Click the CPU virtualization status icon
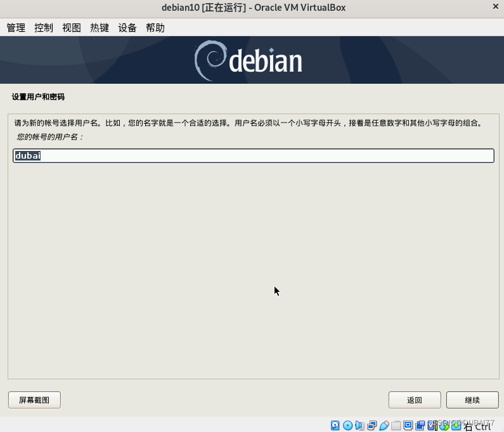Viewport: 504px width, 432px height. tap(432, 425)
